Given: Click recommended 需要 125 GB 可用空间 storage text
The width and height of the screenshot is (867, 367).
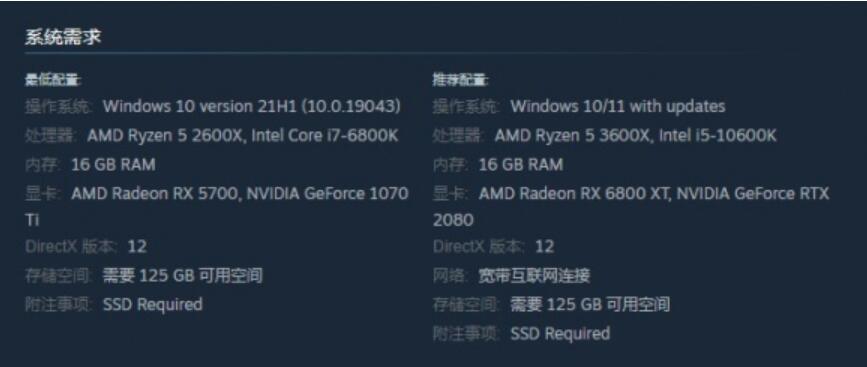Looking at the screenshot, I should click(x=590, y=305).
